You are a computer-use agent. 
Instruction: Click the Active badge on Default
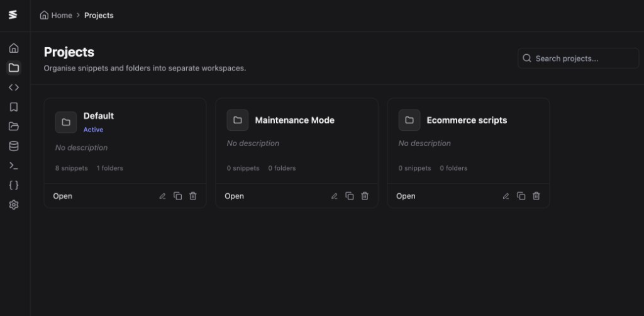(93, 130)
